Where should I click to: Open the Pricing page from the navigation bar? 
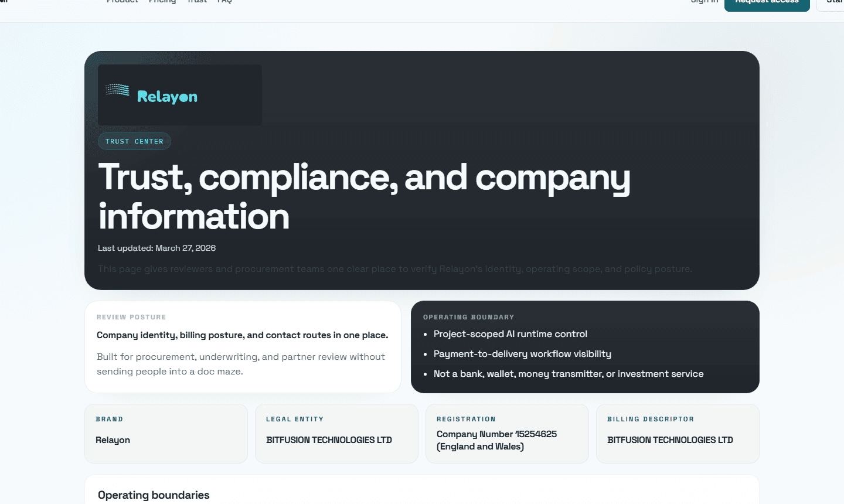click(x=162, y=2)
